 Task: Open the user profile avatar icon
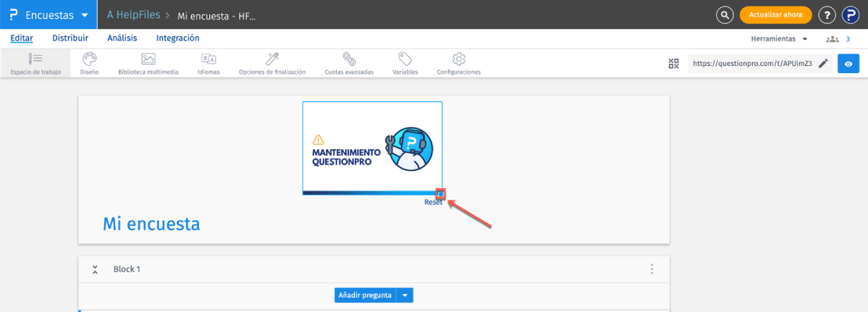(851, 15)
